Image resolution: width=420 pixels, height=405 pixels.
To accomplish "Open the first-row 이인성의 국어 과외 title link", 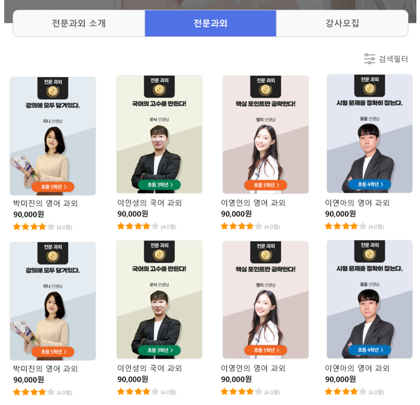I will 149,203.
